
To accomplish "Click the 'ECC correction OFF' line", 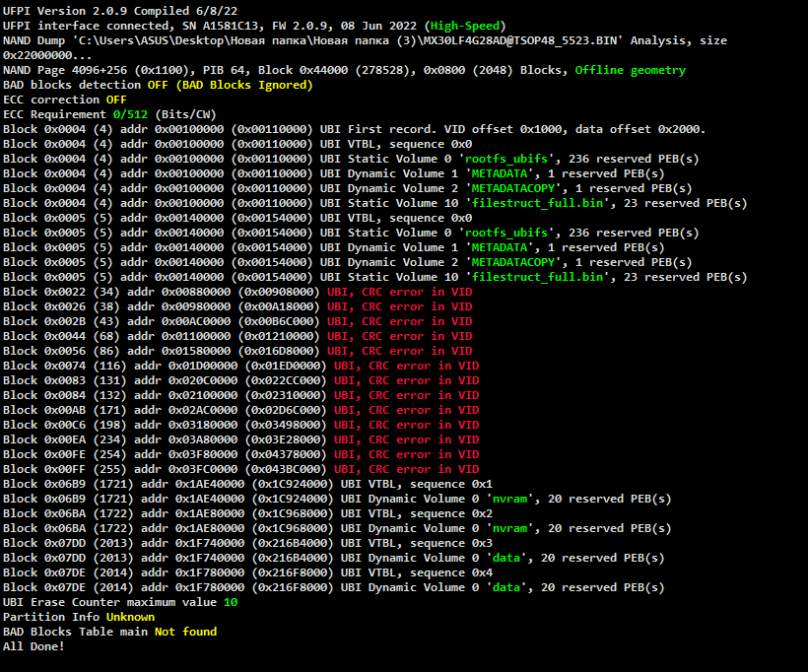I will (x=64, y=100).
